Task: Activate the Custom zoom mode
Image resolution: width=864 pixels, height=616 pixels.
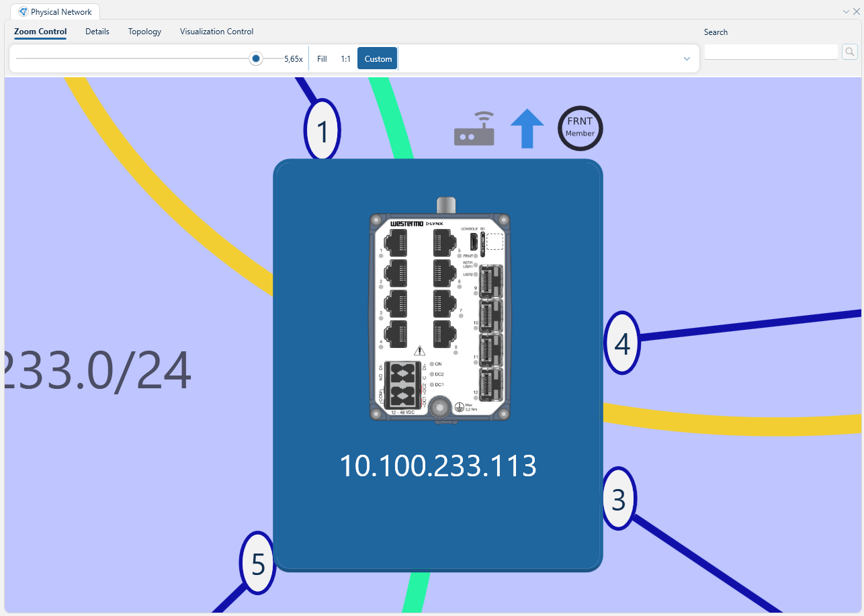Action: [378, 59]
